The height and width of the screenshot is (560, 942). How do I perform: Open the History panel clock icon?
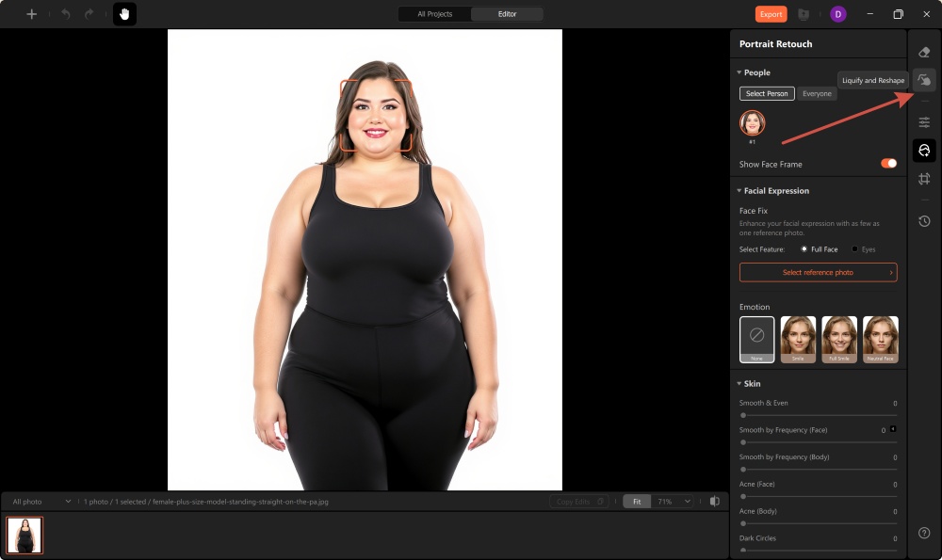[924, 221]
